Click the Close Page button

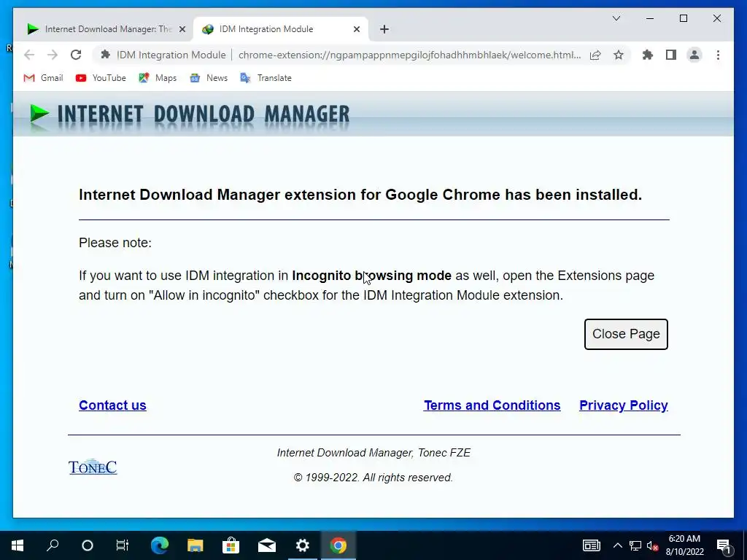coord(626,334)
